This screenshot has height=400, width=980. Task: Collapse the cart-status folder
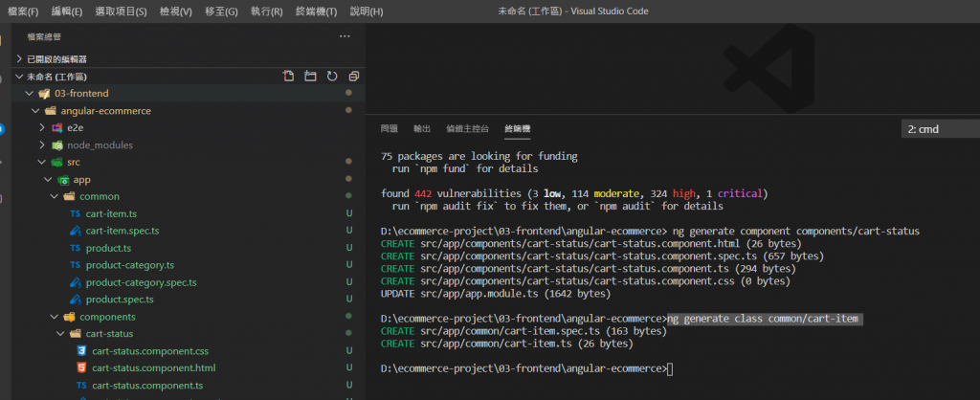(60, 334)
